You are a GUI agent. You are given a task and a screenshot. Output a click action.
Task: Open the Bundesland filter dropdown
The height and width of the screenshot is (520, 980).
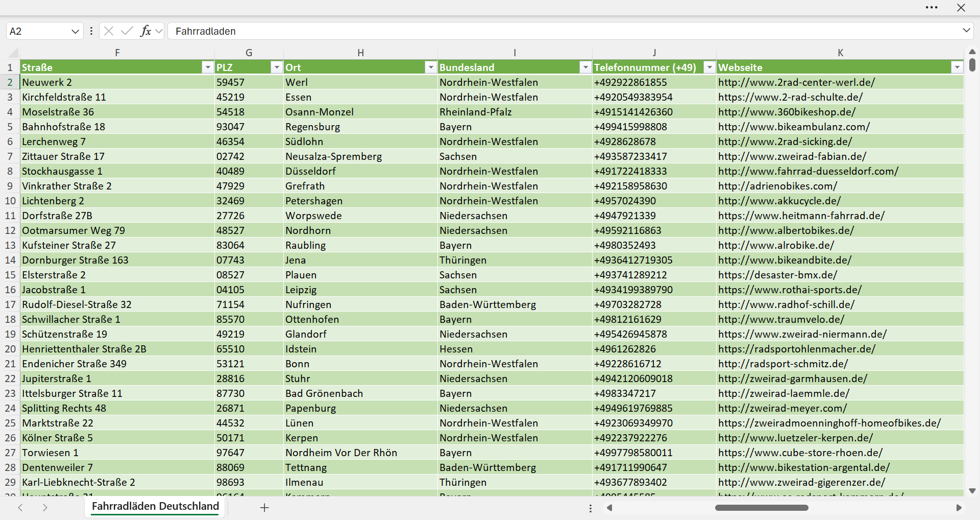pyautogui.click(x=585, y=67)
